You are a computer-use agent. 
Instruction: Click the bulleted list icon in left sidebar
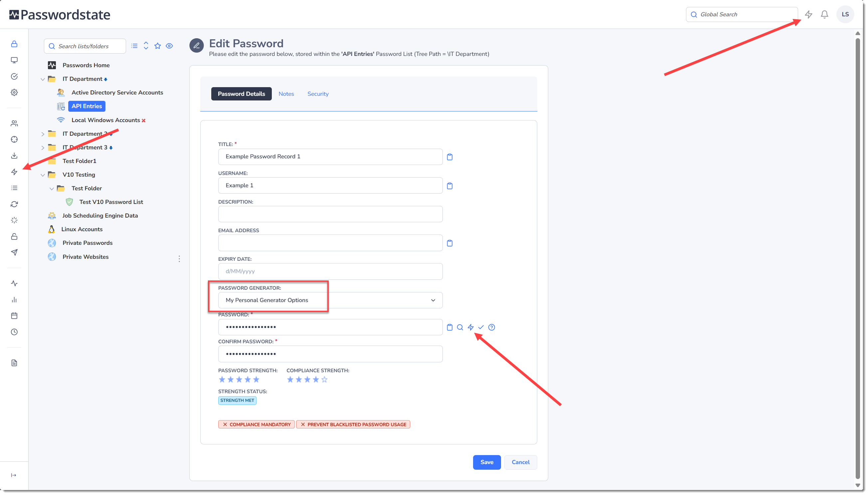14,188
